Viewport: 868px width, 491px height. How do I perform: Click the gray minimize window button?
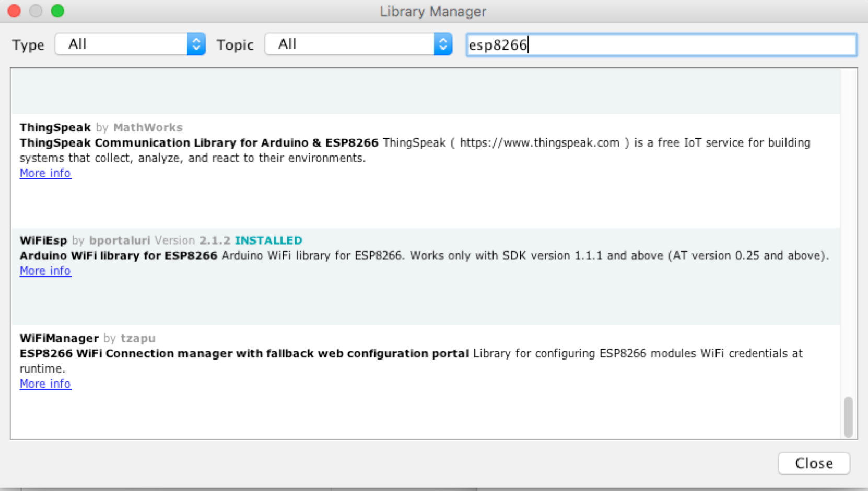coord(36,11)
